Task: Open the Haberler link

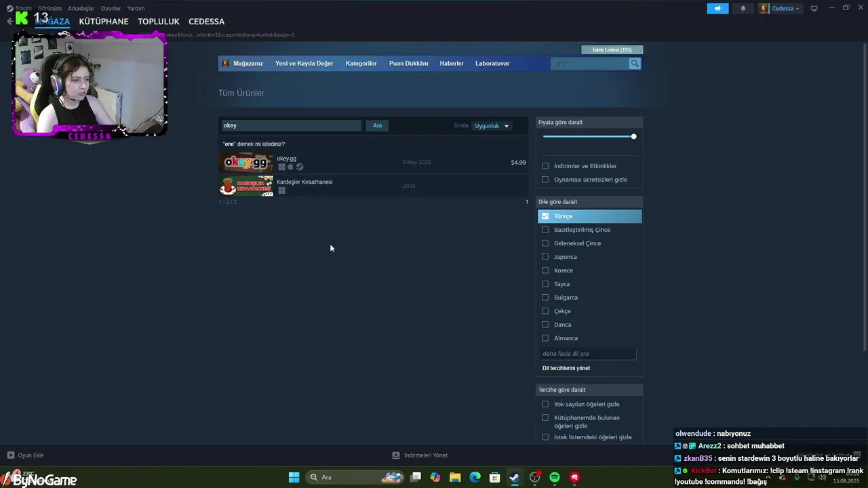Action: click(452, 64)
